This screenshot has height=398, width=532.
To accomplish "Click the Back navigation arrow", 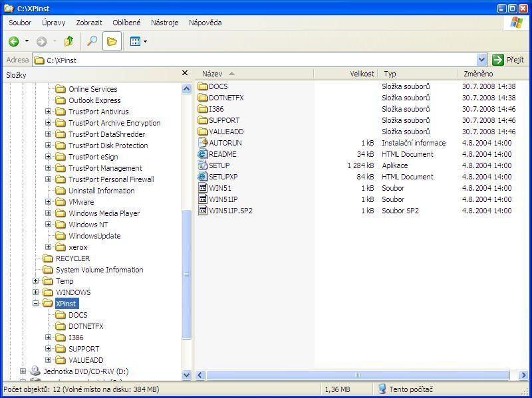I will pyautogui.click(x=13, y=42).
